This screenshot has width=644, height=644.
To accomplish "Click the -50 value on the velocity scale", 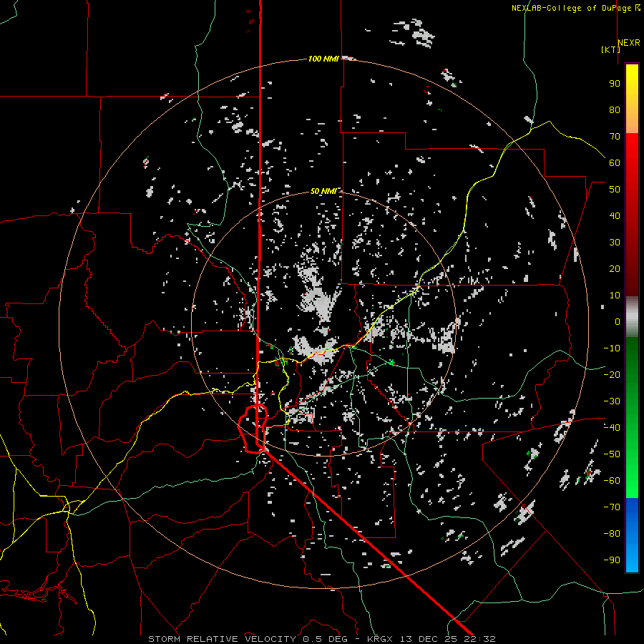I will [x=612, y=454].
